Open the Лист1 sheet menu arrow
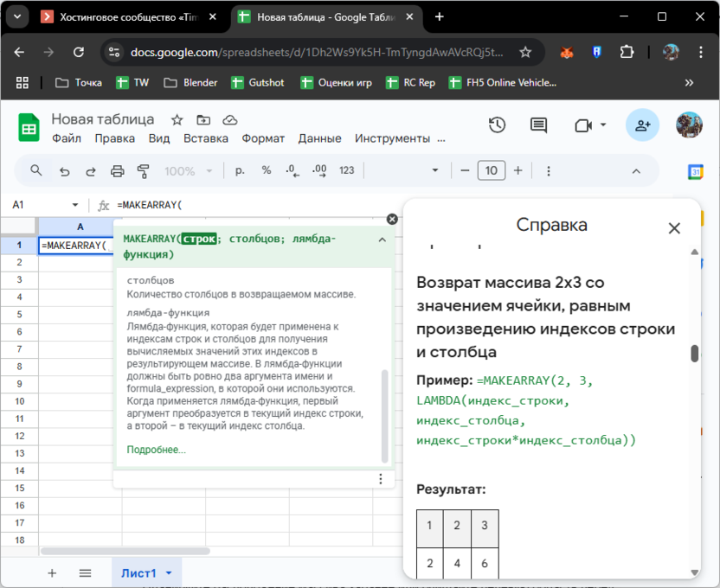The width and height of the screenshot is (720, 588). (x=170, y=572)
